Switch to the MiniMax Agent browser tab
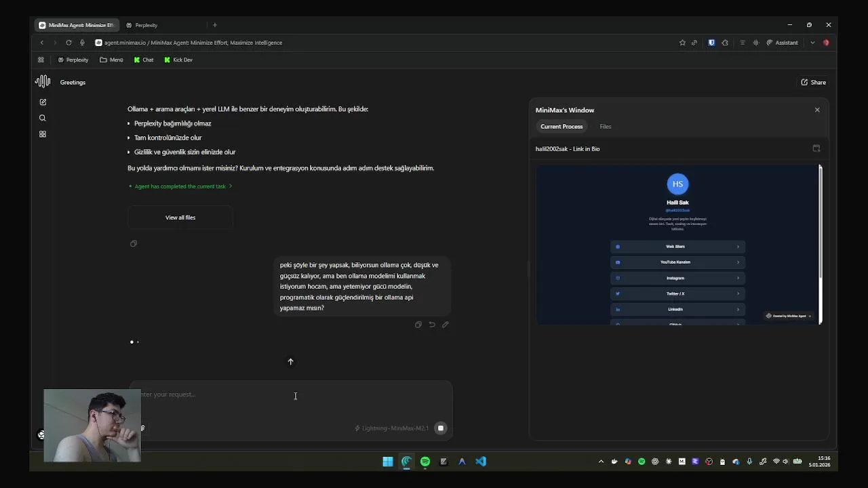 (77, 25)
